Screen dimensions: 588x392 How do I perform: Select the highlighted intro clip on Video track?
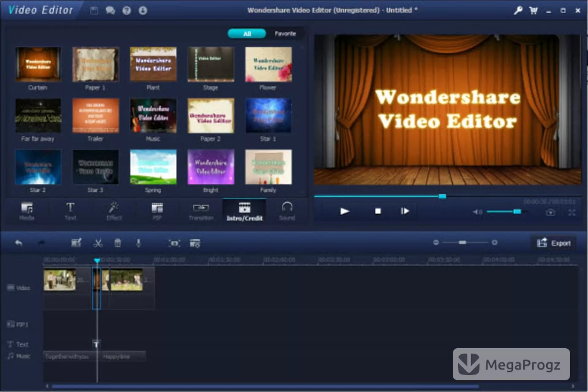pos(96,288)
